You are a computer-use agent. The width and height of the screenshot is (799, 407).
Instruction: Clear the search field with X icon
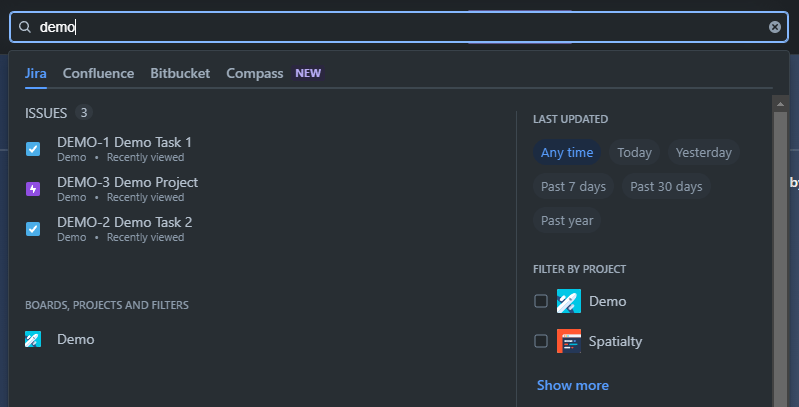tap(774, 27)
